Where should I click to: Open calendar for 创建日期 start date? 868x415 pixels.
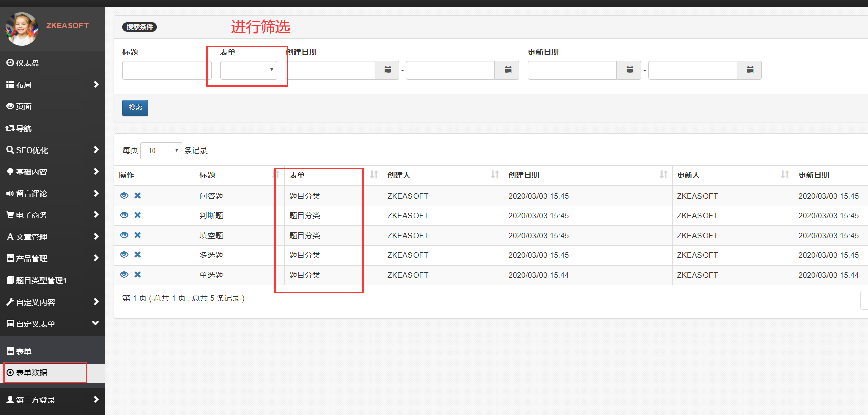[x=387, y=70]
